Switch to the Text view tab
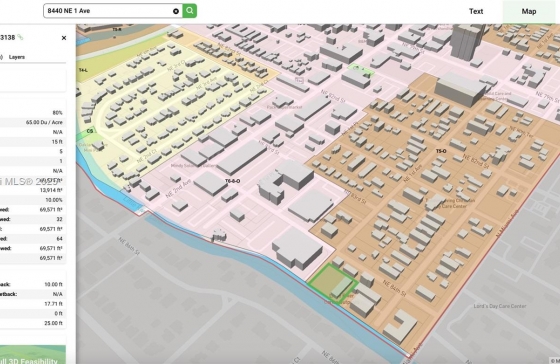 (x=476, y=11)
